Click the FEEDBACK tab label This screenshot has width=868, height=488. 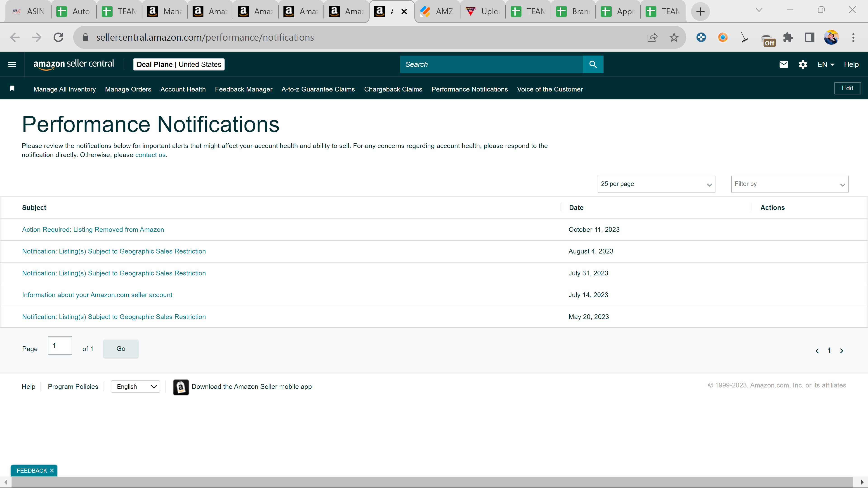32,471
